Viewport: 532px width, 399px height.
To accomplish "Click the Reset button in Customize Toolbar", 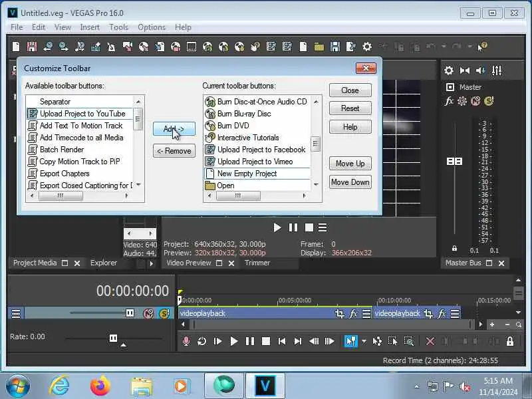I will tap(350, 108).
